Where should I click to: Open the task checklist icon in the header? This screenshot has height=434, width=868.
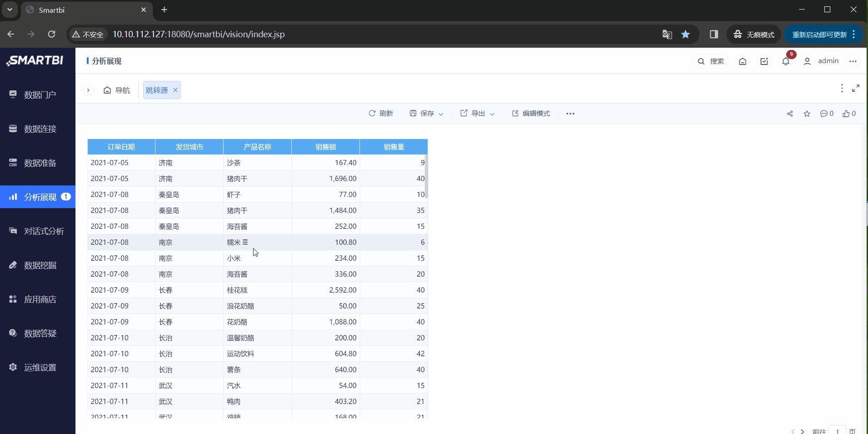[x=764, y=61]
